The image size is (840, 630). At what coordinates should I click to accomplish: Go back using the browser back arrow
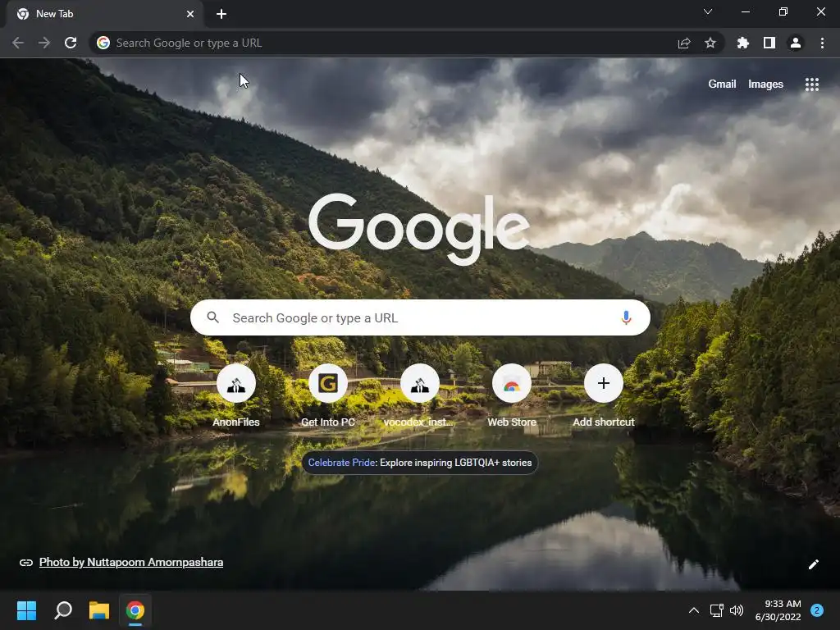pos(18,43)
